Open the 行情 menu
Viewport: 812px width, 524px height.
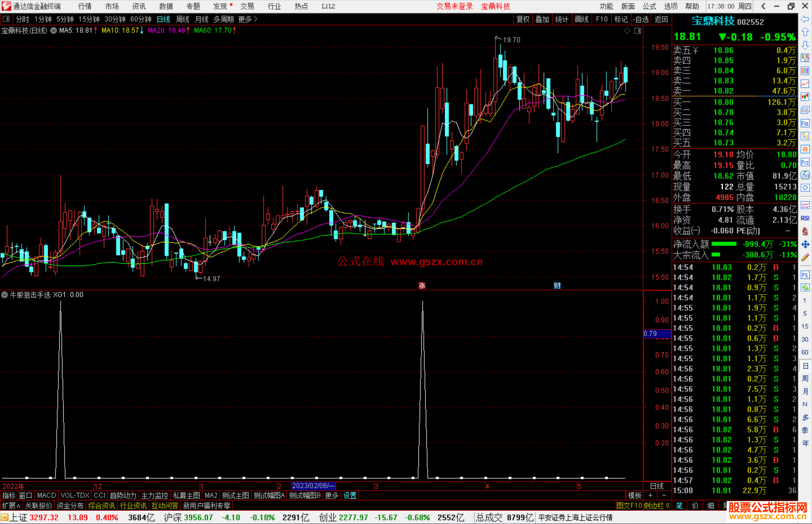click(x=85, y=6)
